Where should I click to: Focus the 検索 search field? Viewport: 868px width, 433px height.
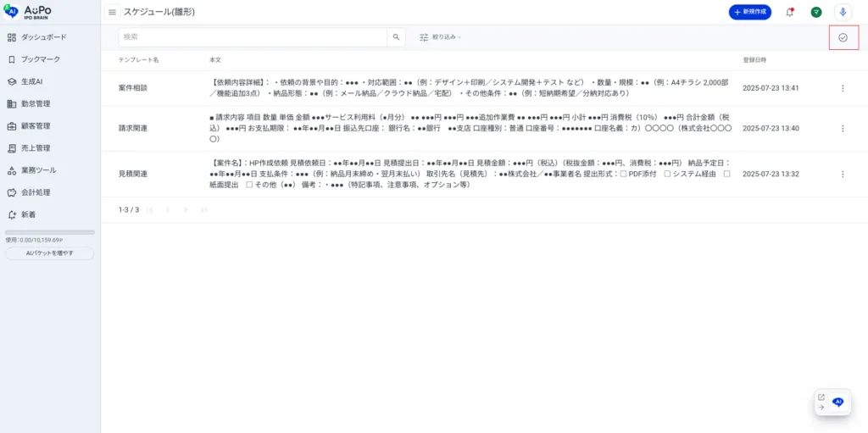coord(253,37)
